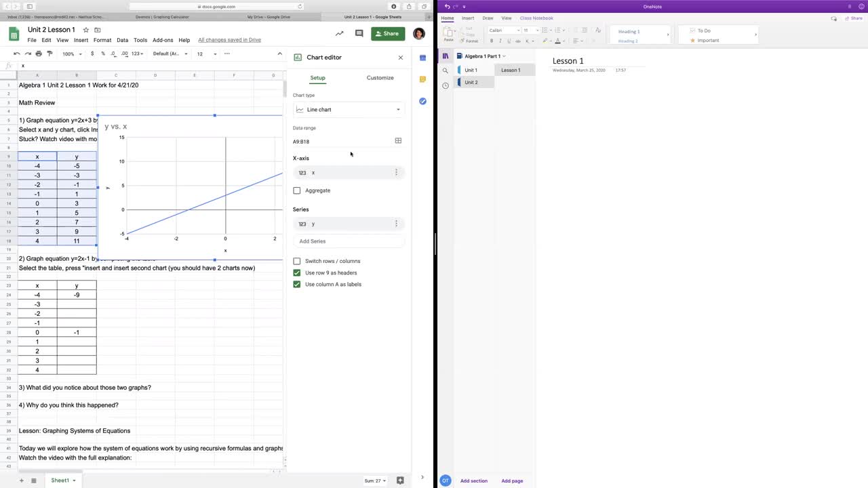The height and width of the screenshot is (488, 868).
Task: Open the Calibri font dropdown in OneNote
Action: point(504,30)
